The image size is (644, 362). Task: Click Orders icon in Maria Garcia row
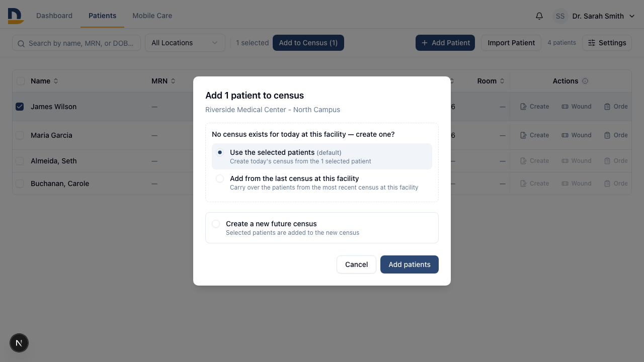click(607, 135)
